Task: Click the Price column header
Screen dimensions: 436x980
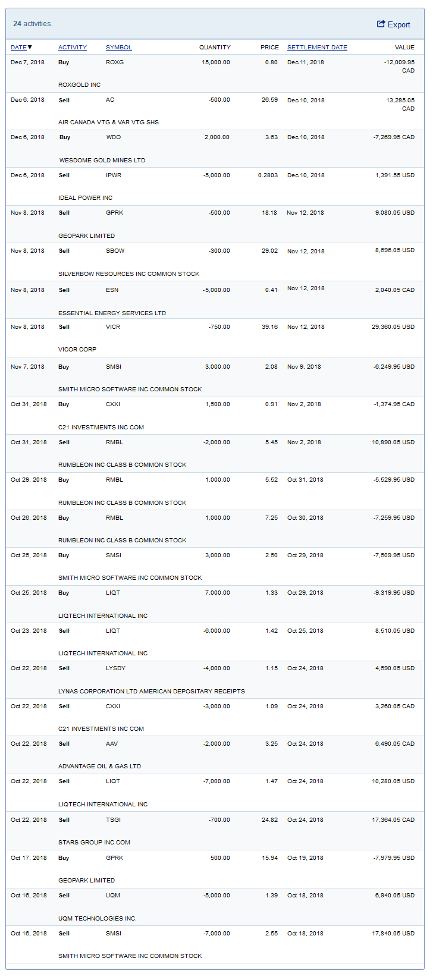Action: (269, 48)
